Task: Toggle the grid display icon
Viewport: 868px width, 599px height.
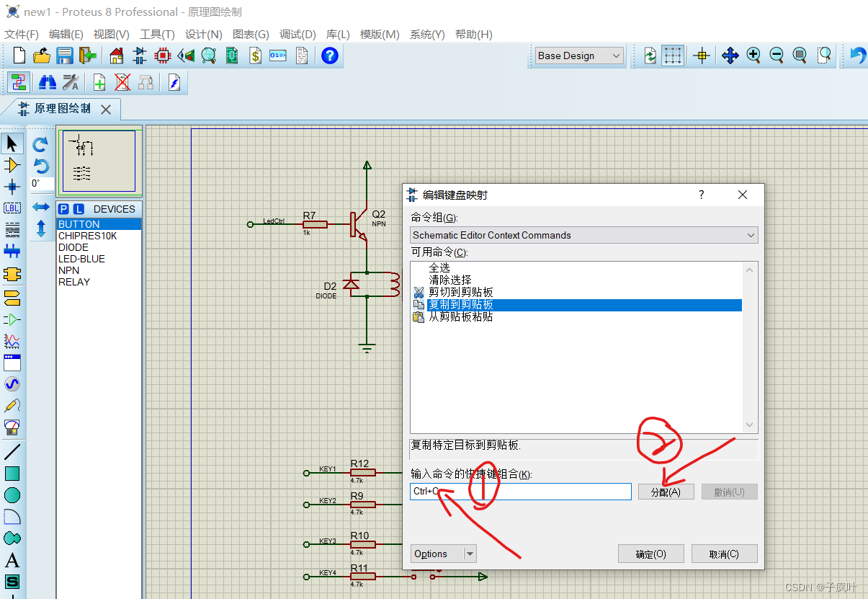Action: tap(673, 56)
